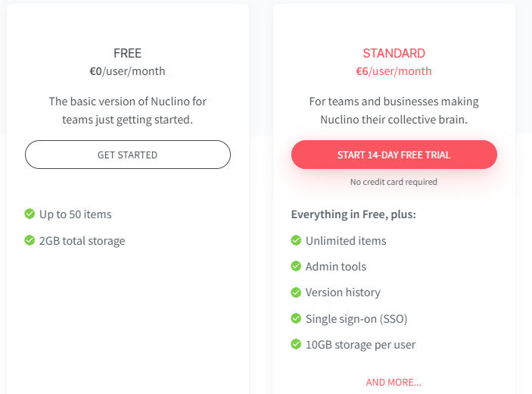Click the Unlimited items feature text
This screenshot has width=532, height=394.
click(x=346, y=241)
